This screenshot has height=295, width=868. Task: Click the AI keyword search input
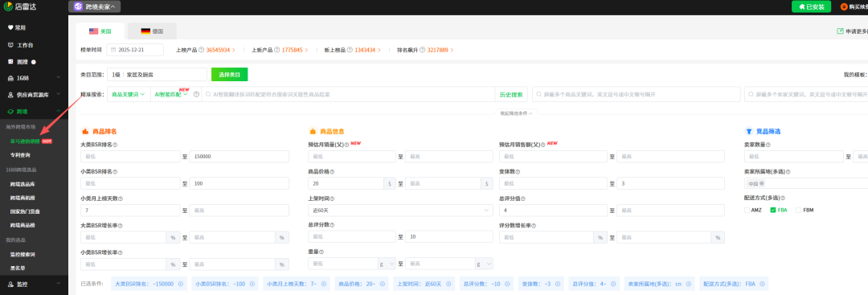point(348,94)
